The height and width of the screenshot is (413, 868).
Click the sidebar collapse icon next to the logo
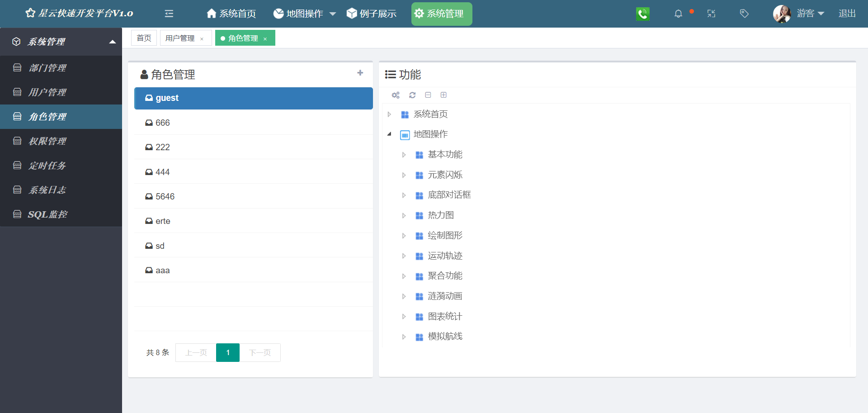click(x=169, y=14)
